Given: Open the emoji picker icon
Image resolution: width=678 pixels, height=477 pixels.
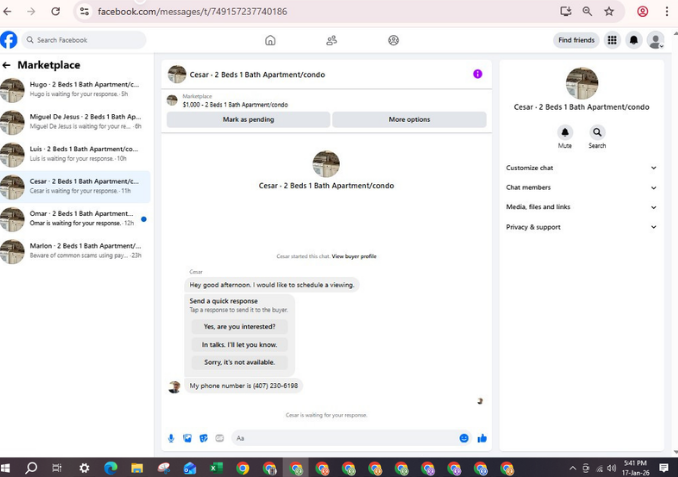Looking at the screenshot, I should [x=464, y=439].
